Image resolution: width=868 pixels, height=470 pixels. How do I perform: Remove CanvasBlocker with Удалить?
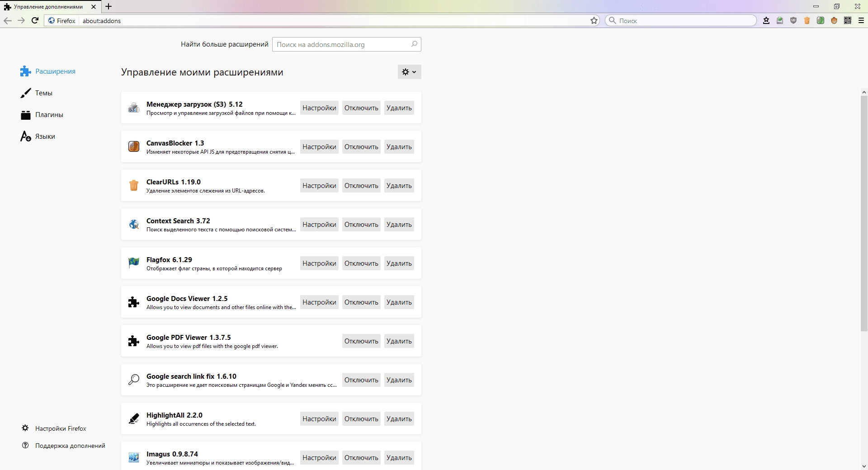(x=399, y=146)
